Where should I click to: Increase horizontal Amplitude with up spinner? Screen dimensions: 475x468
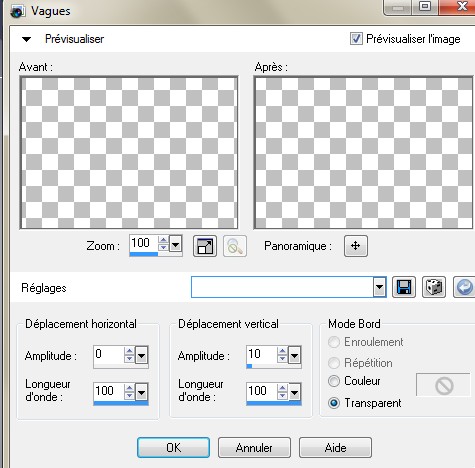pos(129,351)
